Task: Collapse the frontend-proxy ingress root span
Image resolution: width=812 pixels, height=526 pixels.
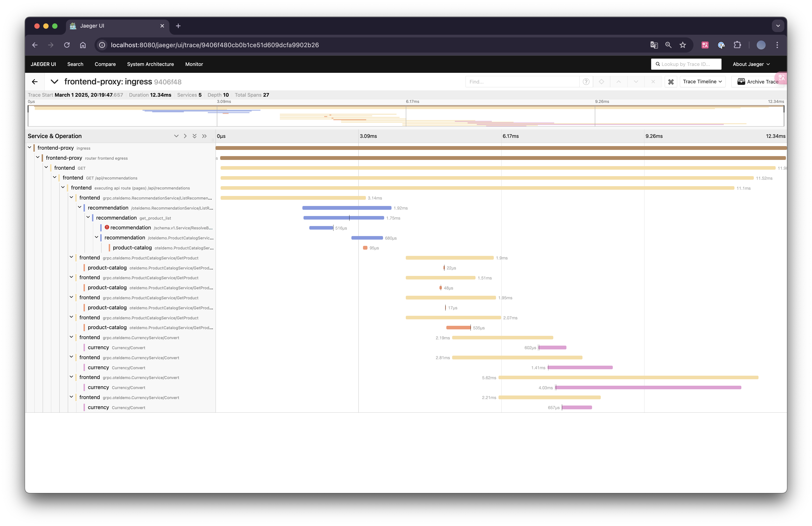Action: (30, 148)
